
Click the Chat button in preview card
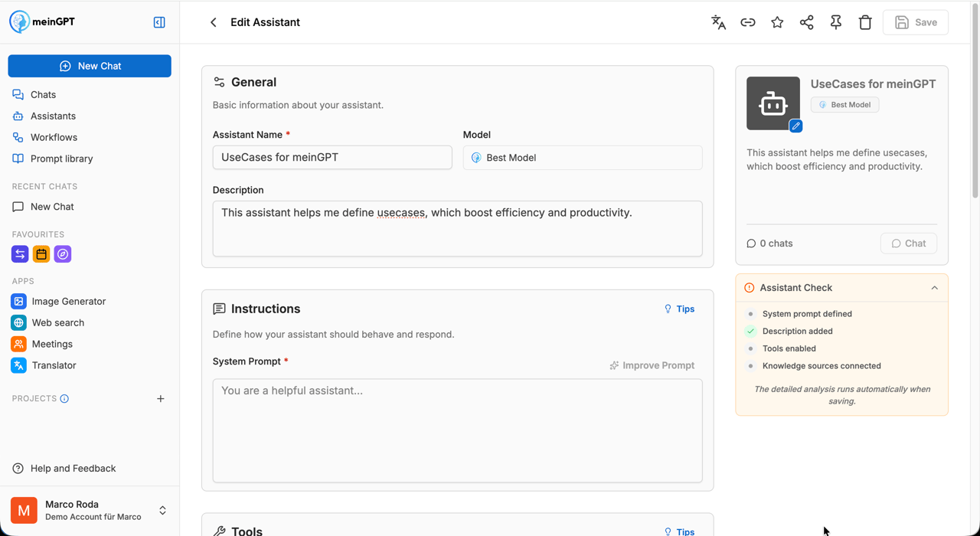click(x=909, y=243)
